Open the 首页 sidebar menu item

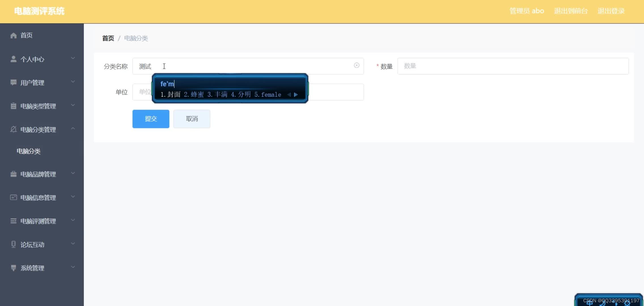click(42, 35)
